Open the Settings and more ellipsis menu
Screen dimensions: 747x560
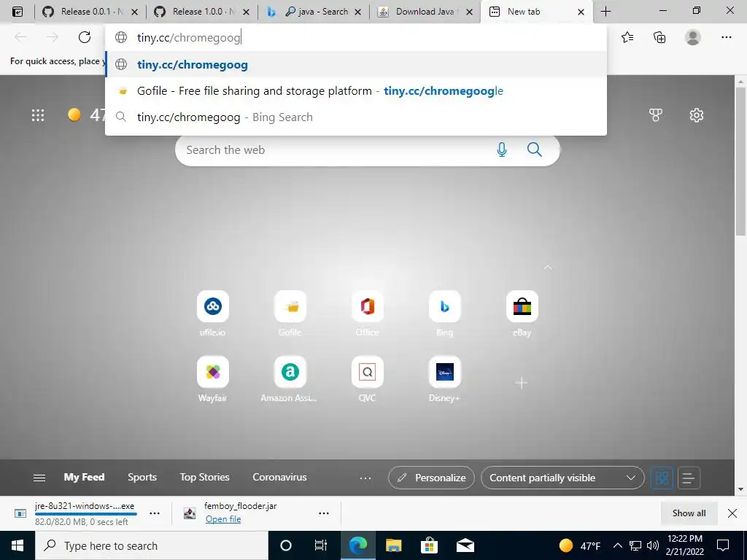coord(727,37)
